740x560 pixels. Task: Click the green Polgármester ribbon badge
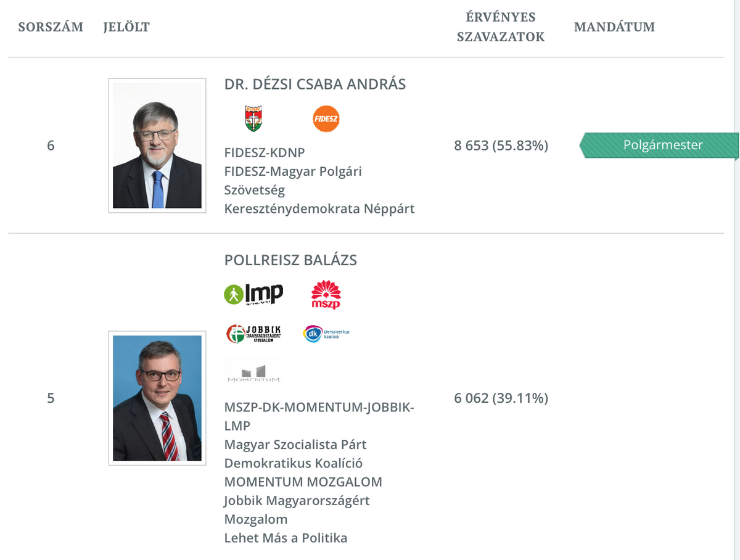(x=660, y=146)
